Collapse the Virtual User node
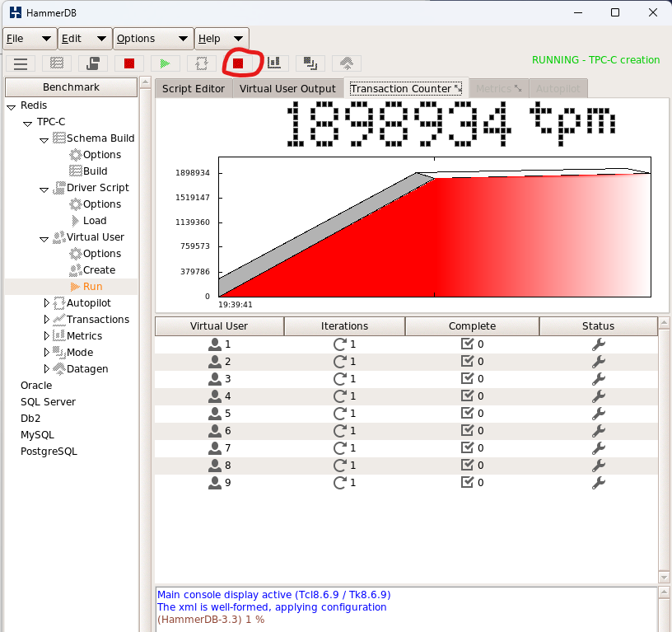This screenshot has width=672, height=632. coord(44,239)
